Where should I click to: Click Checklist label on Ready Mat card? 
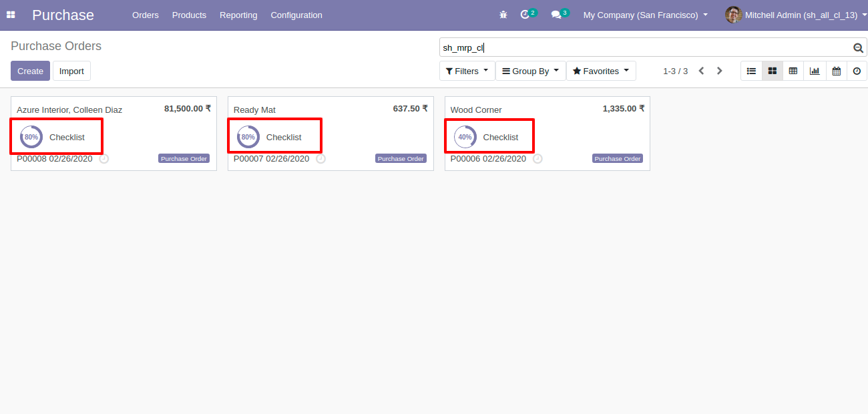click(284, 137)
